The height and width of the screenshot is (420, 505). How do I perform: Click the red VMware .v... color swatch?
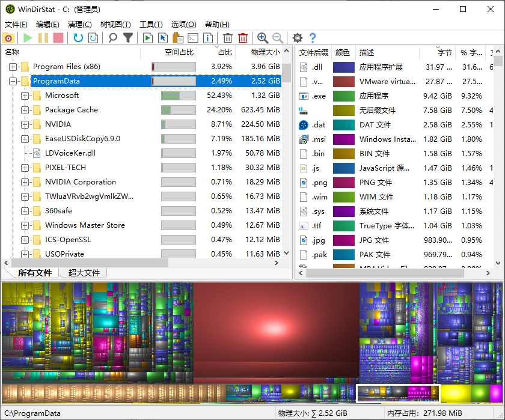click(x=344, y=82)
